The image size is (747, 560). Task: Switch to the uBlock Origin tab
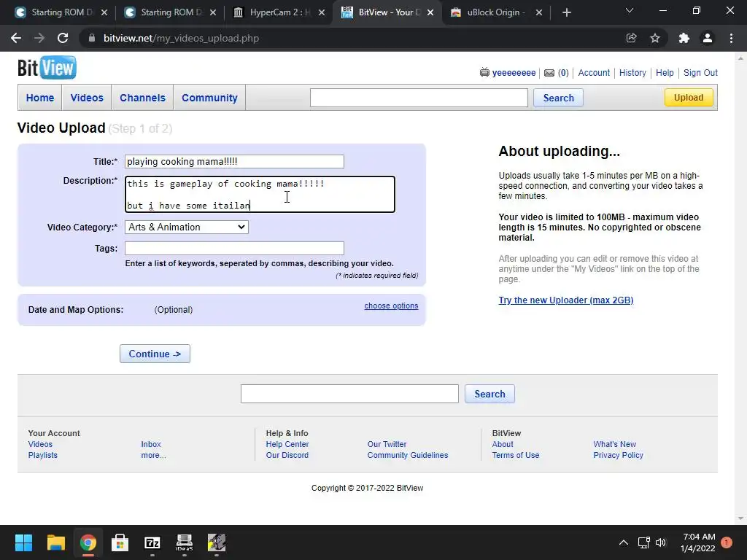[497, 12]
